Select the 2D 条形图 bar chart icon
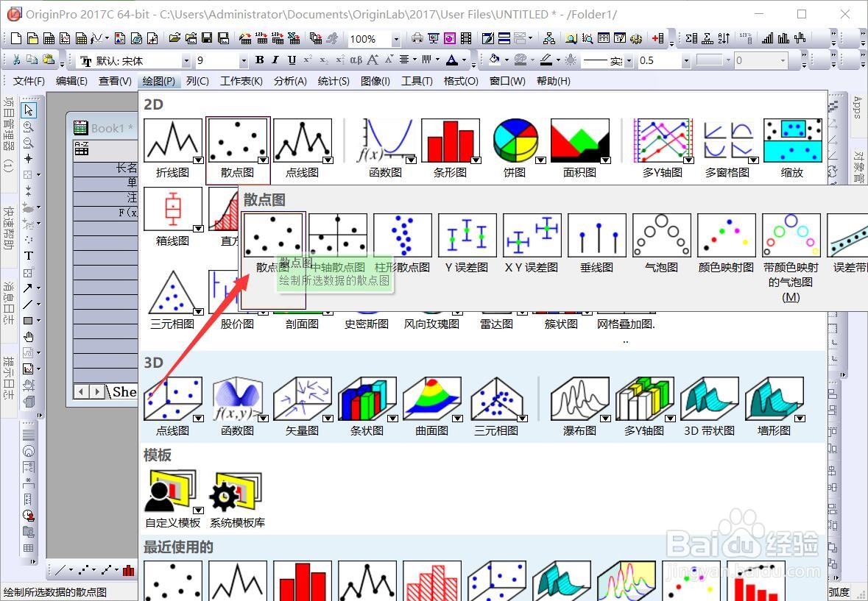The height and width of the screenshot is (601, 868). click(x=450, y=141)
